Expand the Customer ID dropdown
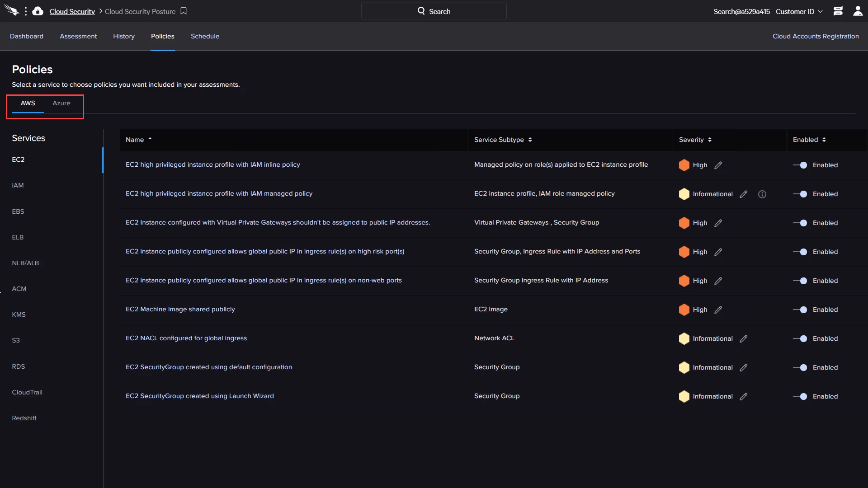 click(799, 11)
